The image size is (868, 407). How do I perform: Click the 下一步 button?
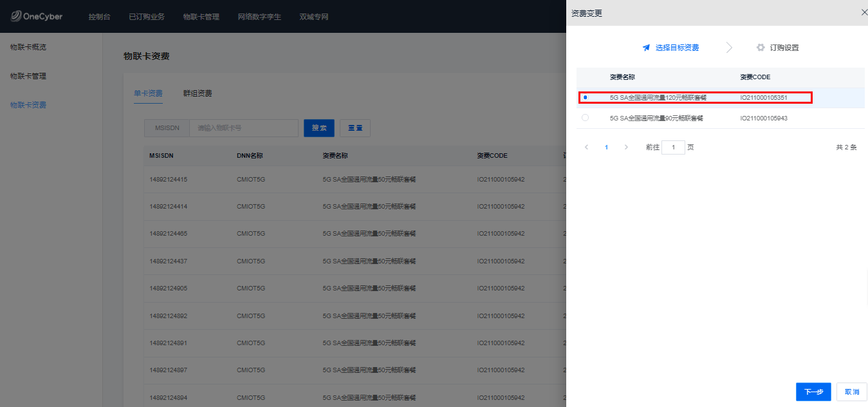[x=813, y=392]
